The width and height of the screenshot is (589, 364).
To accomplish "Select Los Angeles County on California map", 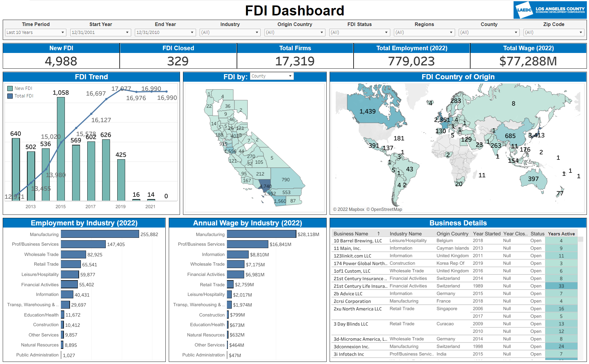I will (266, 183).
